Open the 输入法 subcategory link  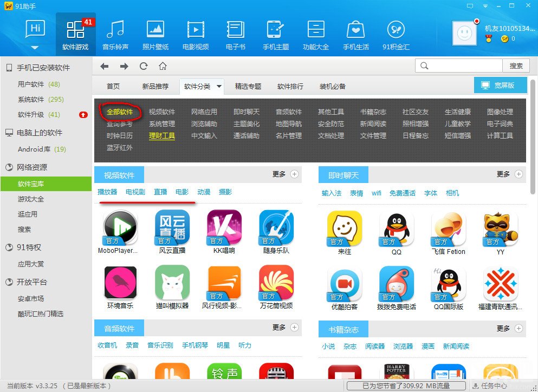tap(332, 193)
